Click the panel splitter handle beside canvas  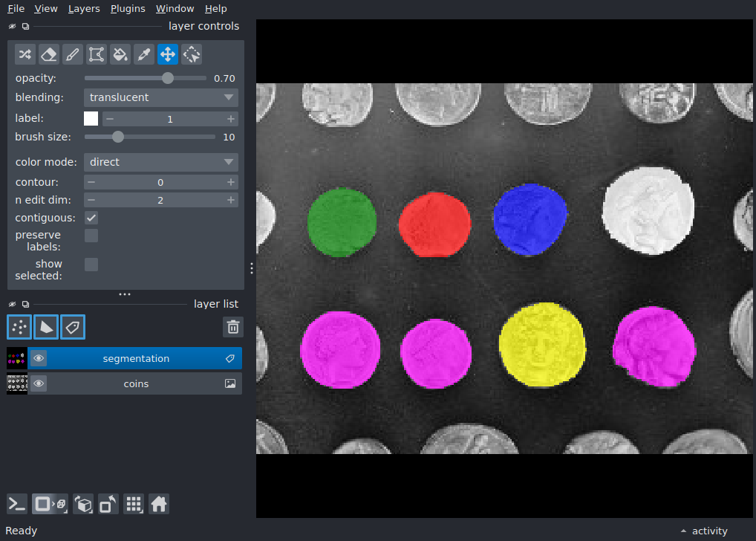(x=252, y=268)
